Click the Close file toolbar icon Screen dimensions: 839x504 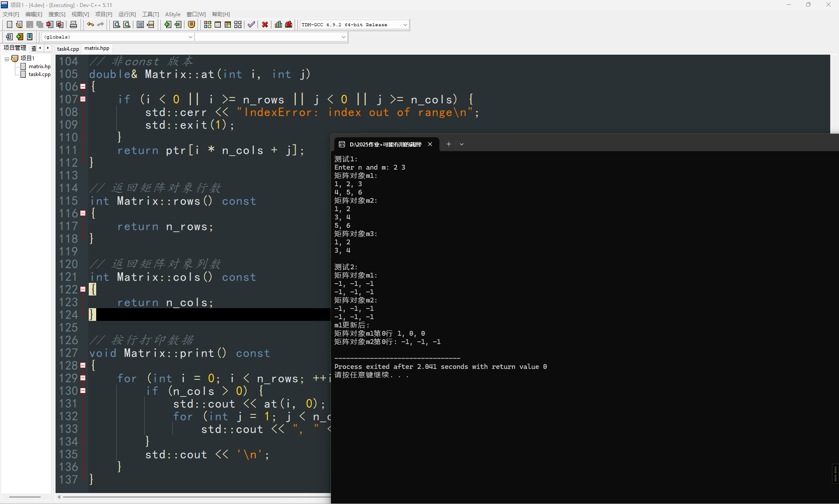(x=50, y=24)
